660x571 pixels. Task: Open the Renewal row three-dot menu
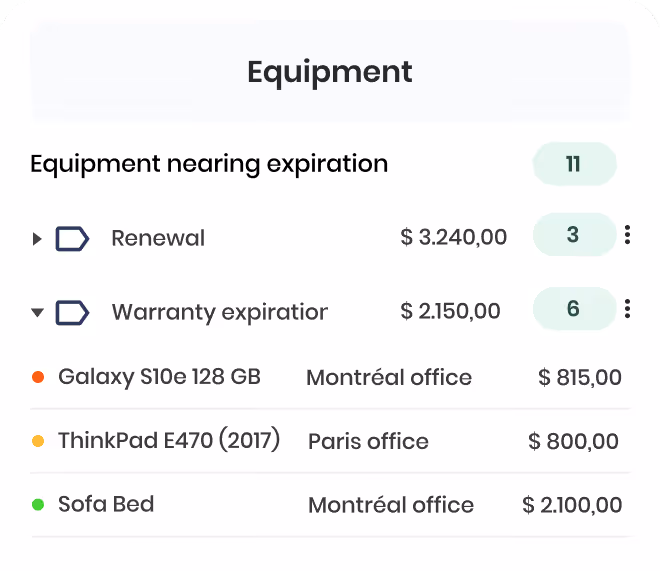[627, 234]
